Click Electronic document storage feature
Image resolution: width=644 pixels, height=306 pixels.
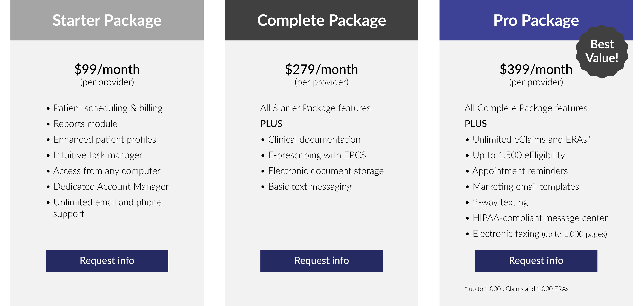pos(326,171)
